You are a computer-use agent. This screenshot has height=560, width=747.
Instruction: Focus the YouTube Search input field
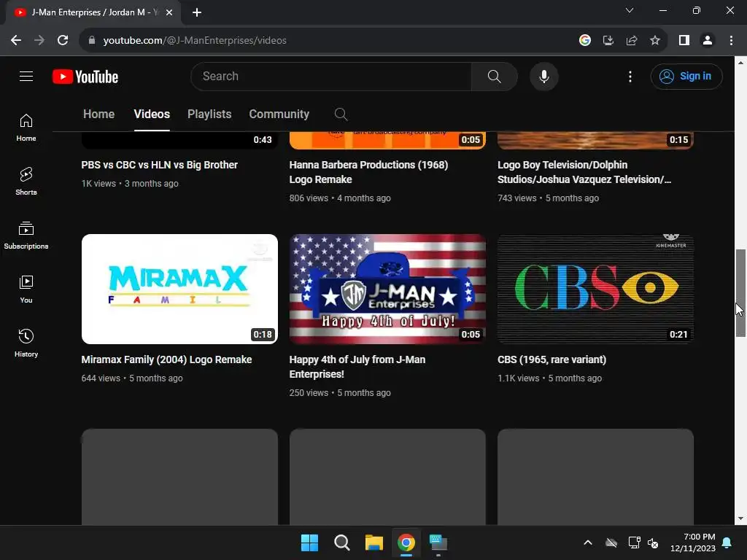pos(331,76)
